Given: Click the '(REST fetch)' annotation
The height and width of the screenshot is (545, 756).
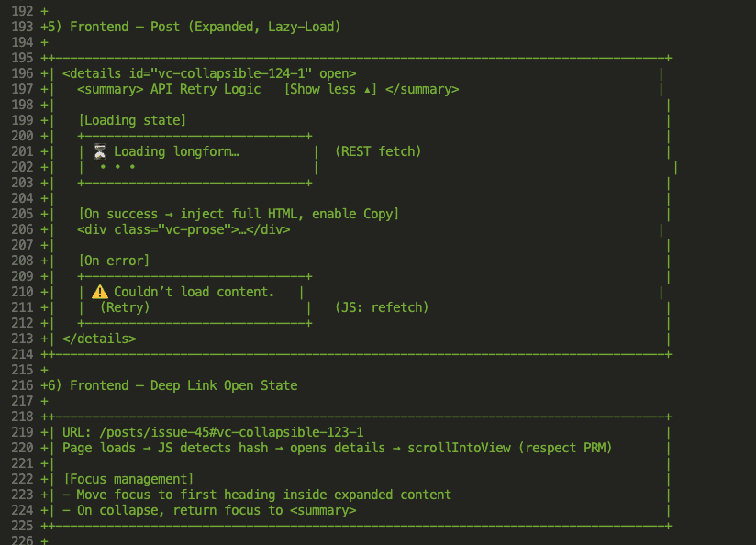Looking at the screenshot, I should pyautogui.click(x=378, y=151).
